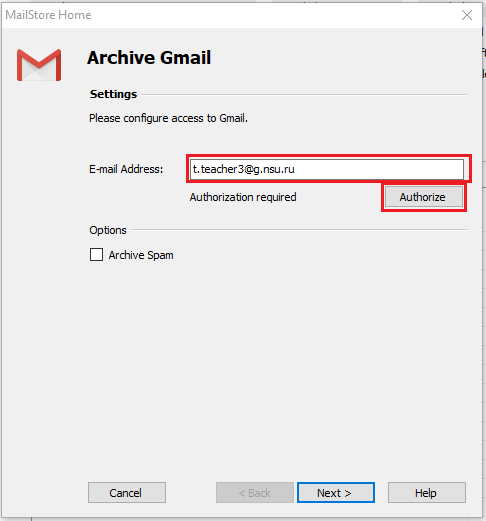The width and height of the screenshot is (486, 521).
Task: Click the Settings section heading
Action: tap(113, 94)
